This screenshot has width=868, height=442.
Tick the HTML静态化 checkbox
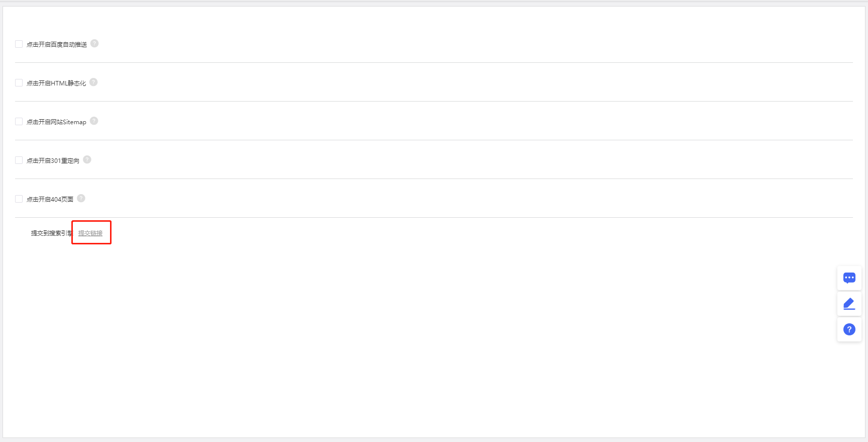(x=19, y=83)
